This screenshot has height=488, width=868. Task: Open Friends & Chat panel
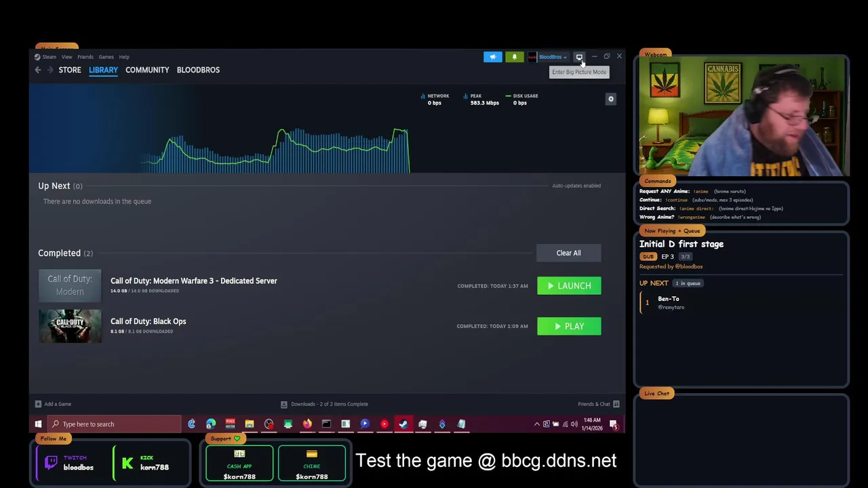598,404
